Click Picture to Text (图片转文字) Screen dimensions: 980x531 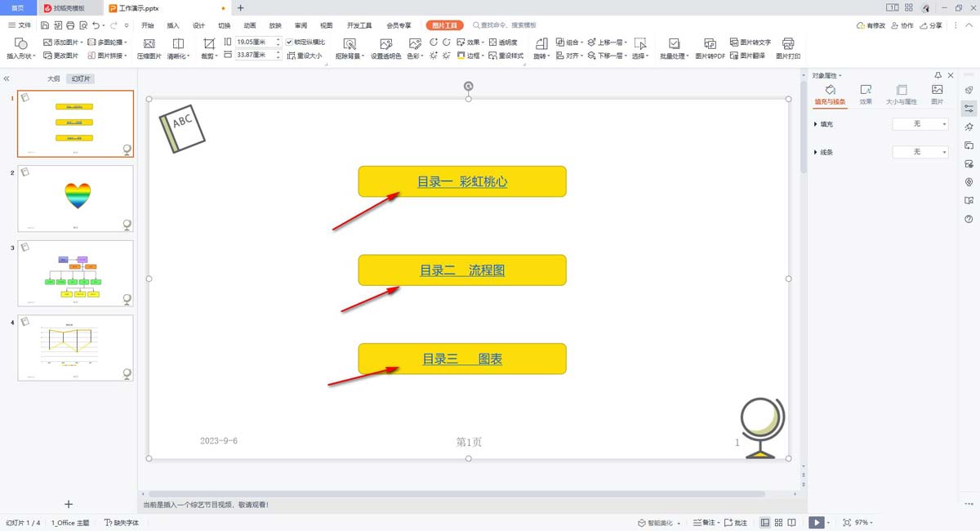(750, 42)
